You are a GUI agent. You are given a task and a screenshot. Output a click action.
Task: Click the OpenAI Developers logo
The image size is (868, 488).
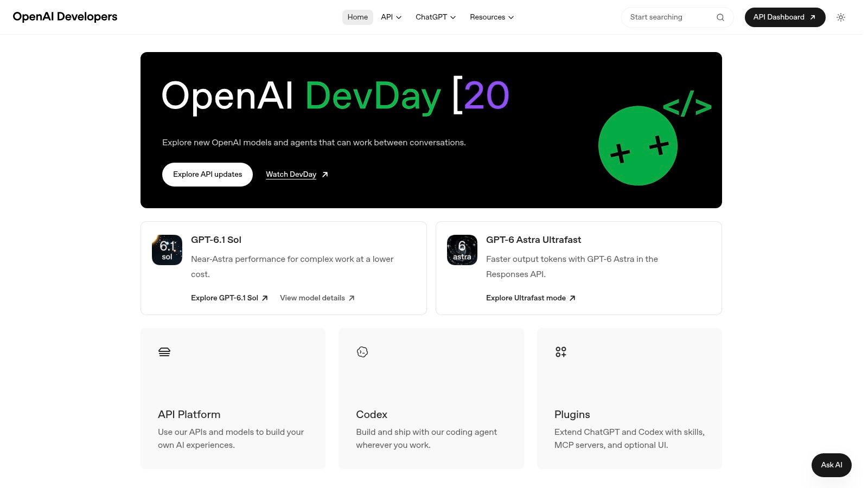(65, 17)
